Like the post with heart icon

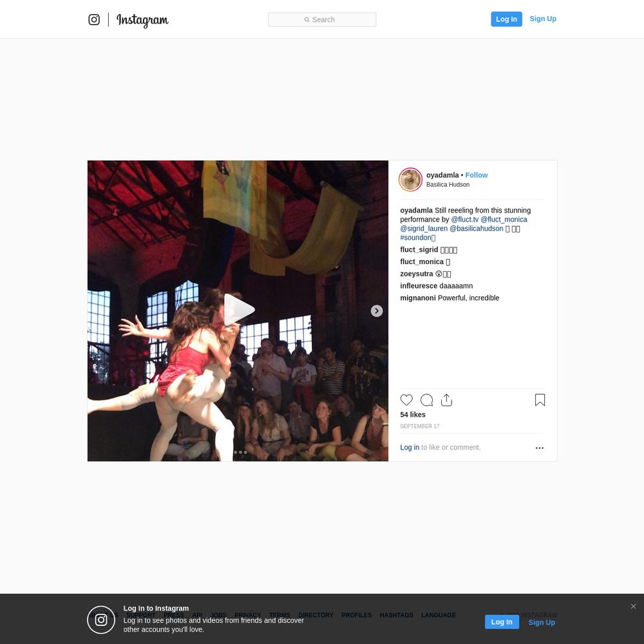pos(406,400)
